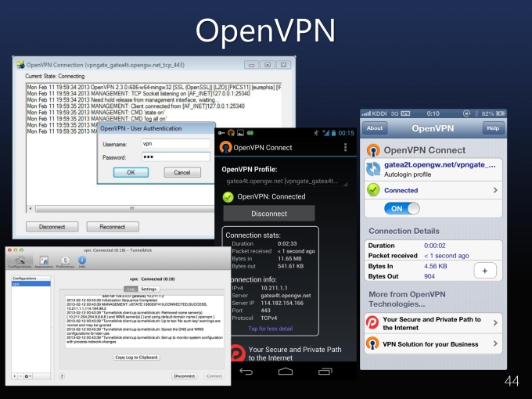Open the Tunnelblick Configurations toolbar icon
The height and width of the screenshot is (399, 532).
20,262
